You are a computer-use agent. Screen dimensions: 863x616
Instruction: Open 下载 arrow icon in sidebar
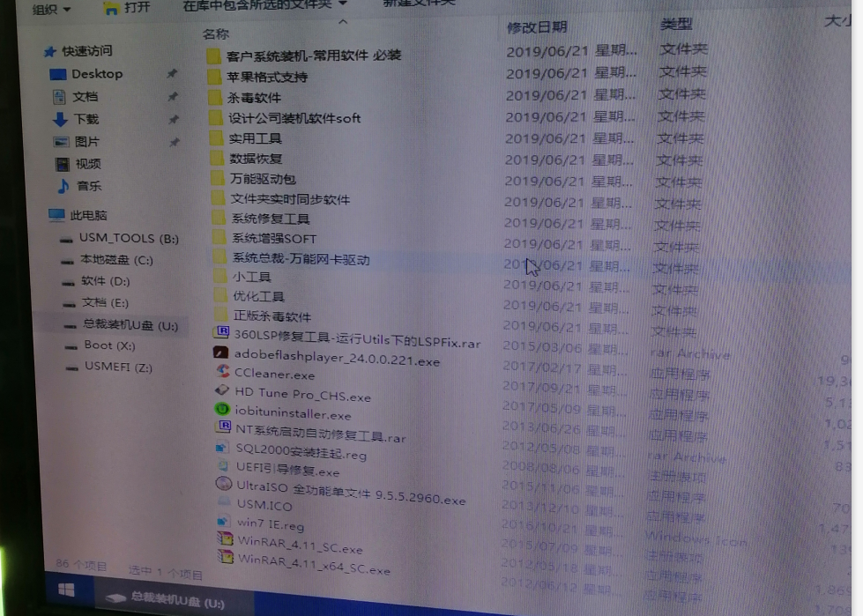click(x=60, y=119)
